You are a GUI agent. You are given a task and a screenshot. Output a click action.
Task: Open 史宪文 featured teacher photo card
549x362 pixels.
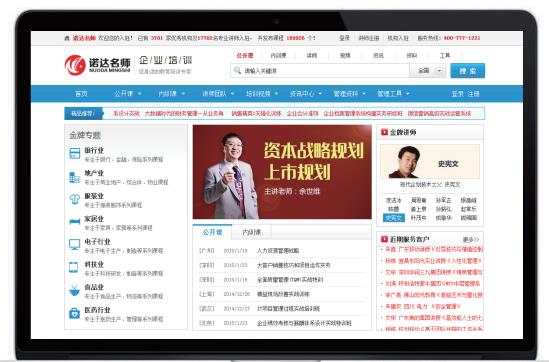[430, 161]
